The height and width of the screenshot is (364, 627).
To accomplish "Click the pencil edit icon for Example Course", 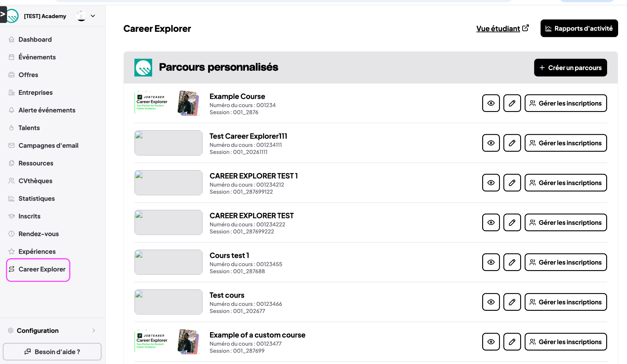I will coord(512,103).
